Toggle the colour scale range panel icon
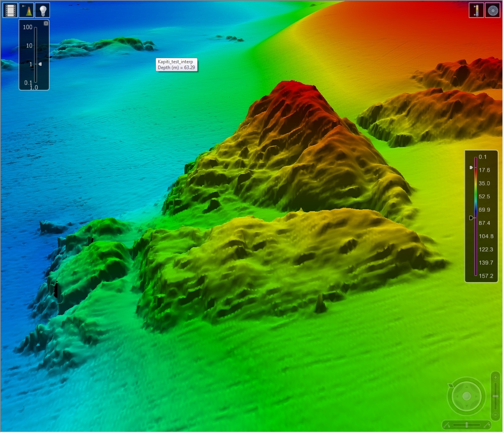 pos(476,10)
